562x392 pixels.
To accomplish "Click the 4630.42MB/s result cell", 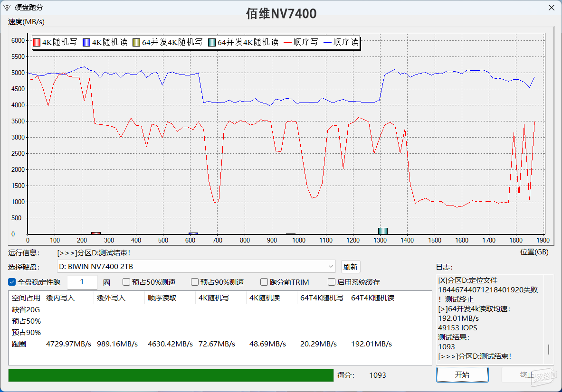I will 170,344.
